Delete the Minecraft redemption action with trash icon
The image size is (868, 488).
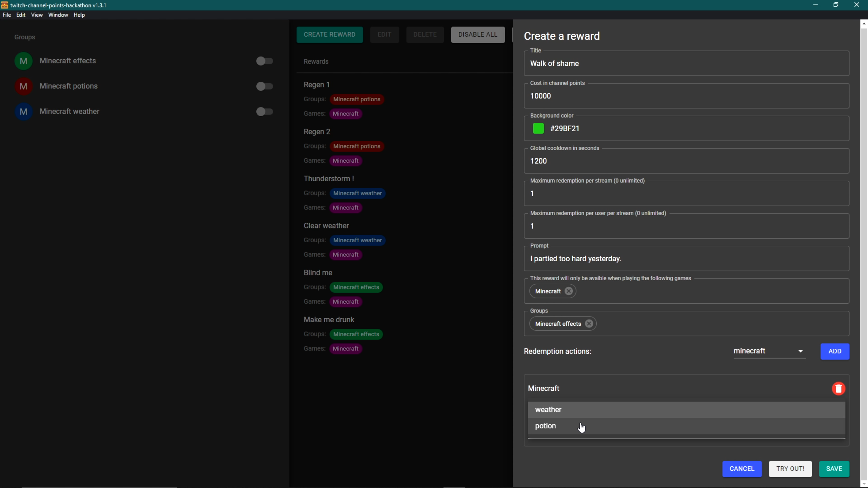click(x=838, y=388)
